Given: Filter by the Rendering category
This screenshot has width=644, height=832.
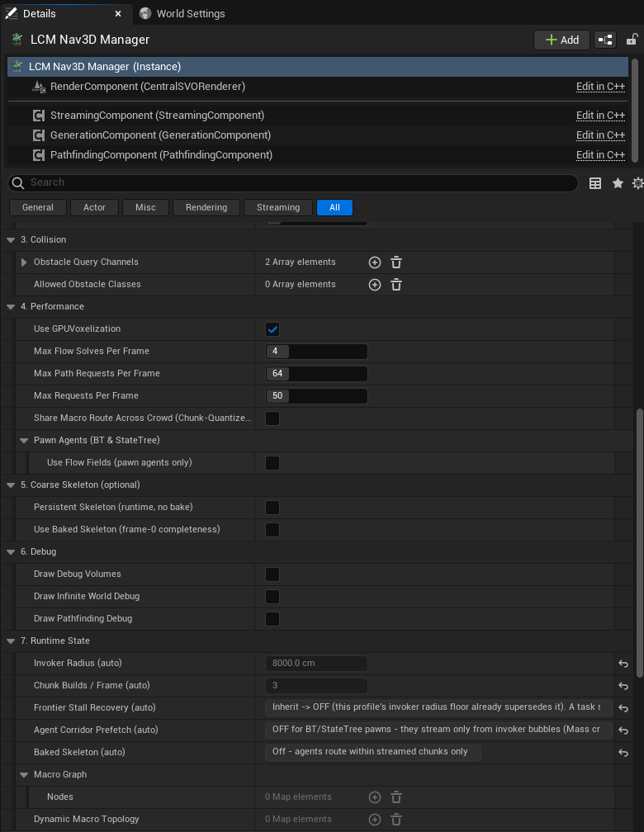Looking at the screenshot, I should coord(206,207).
